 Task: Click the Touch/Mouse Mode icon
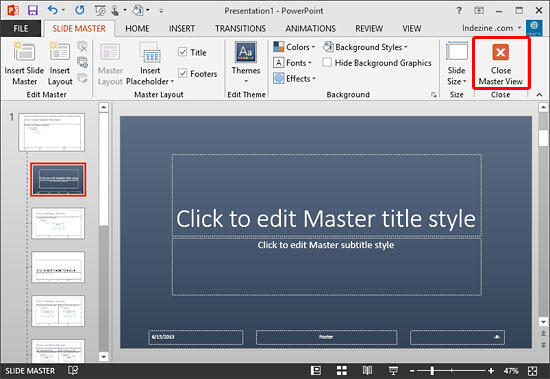point(115,11)
